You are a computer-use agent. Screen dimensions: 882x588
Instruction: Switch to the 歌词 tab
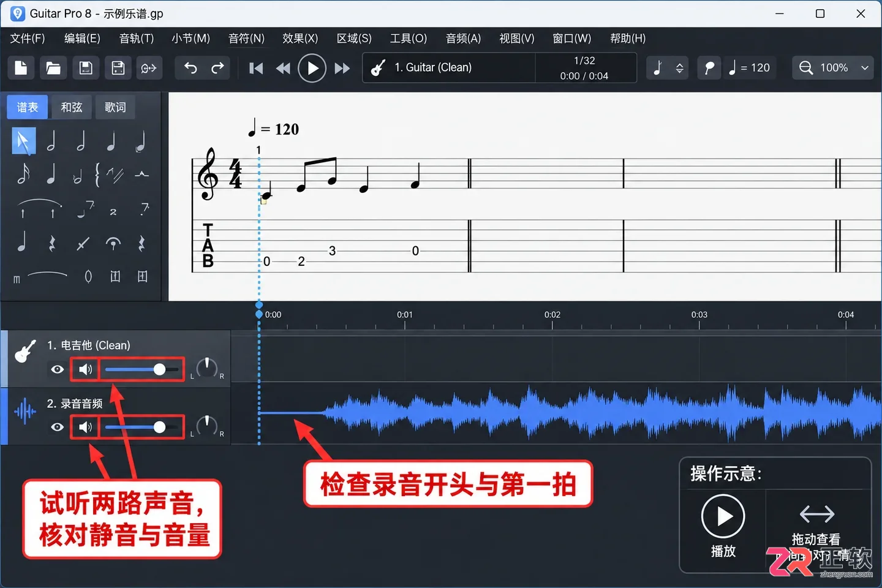[x=115, y=107]
